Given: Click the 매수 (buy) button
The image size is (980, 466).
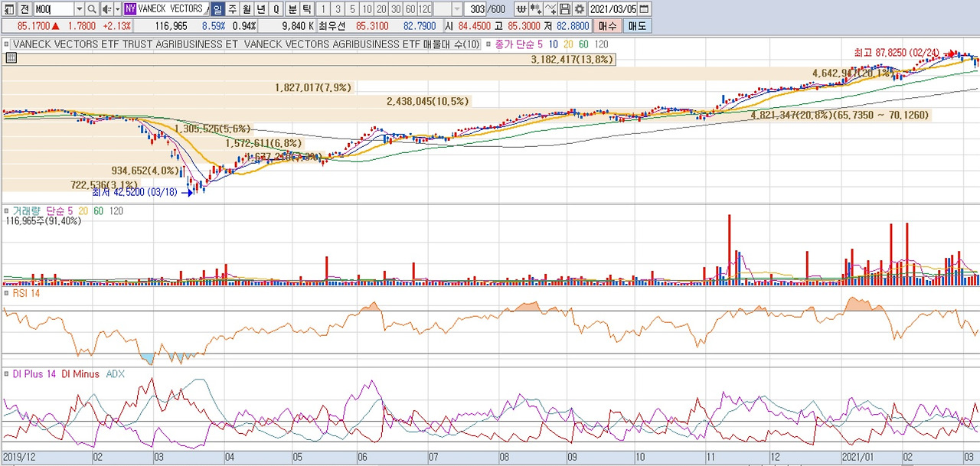Looking at the screenshot, I should click(x=607, y=26).
